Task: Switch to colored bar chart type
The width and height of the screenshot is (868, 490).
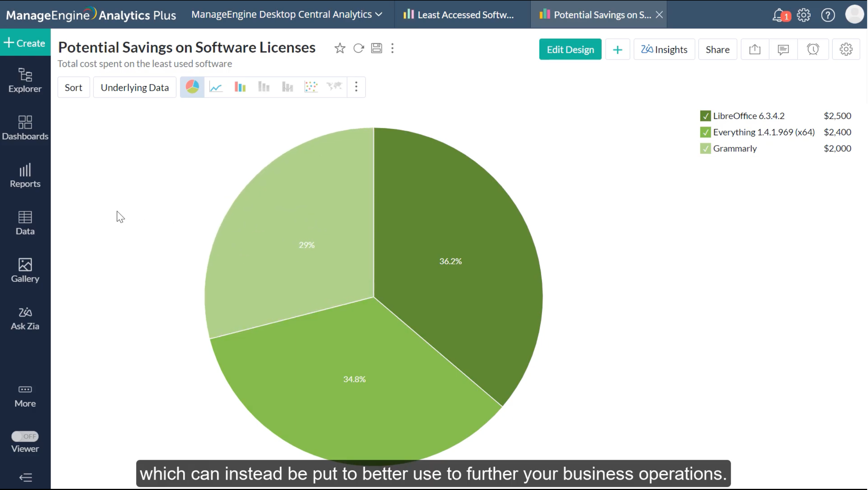Action: [x=240, y=87]
